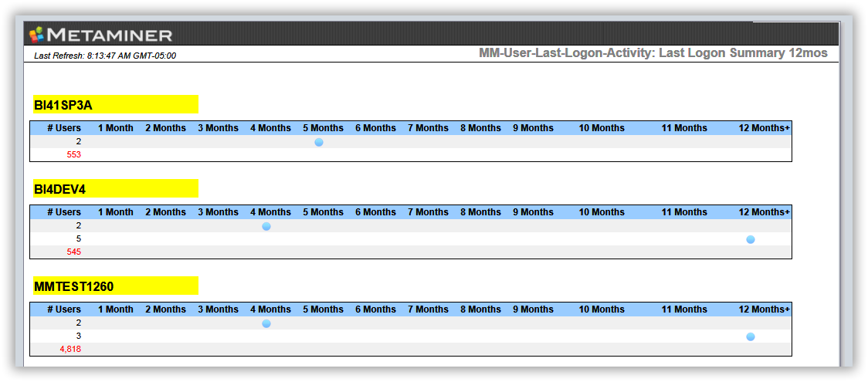The width and height of the screenshot is (868, 382).
Task: Select the MMTEST1260 section heading
Action: click(73, 286)
